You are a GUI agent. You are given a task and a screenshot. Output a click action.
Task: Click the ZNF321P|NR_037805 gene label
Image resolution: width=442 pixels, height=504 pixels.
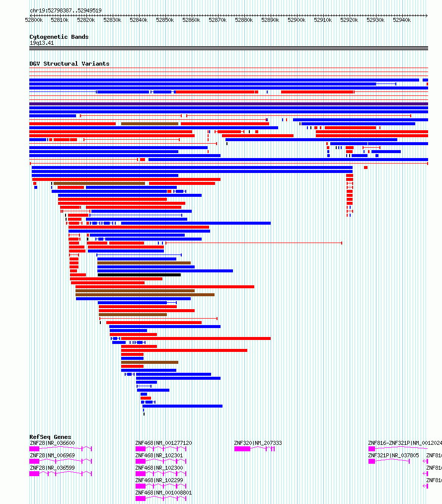pyautogui.click(x=393, y=455)
